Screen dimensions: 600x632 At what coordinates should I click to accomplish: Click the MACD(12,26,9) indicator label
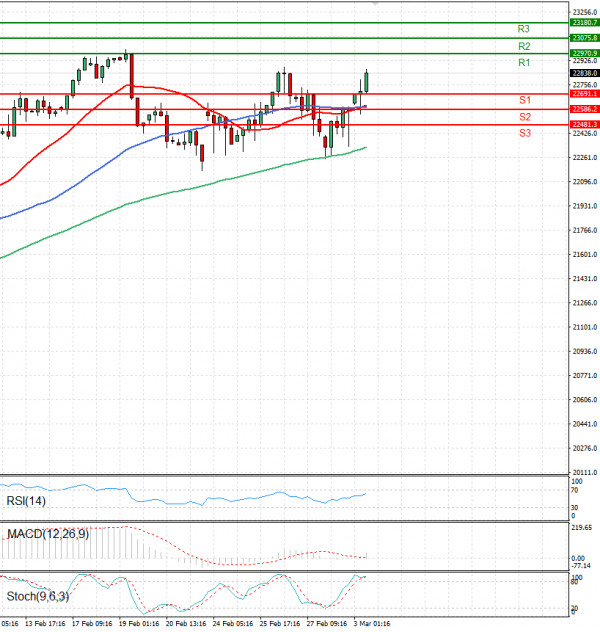47,535
